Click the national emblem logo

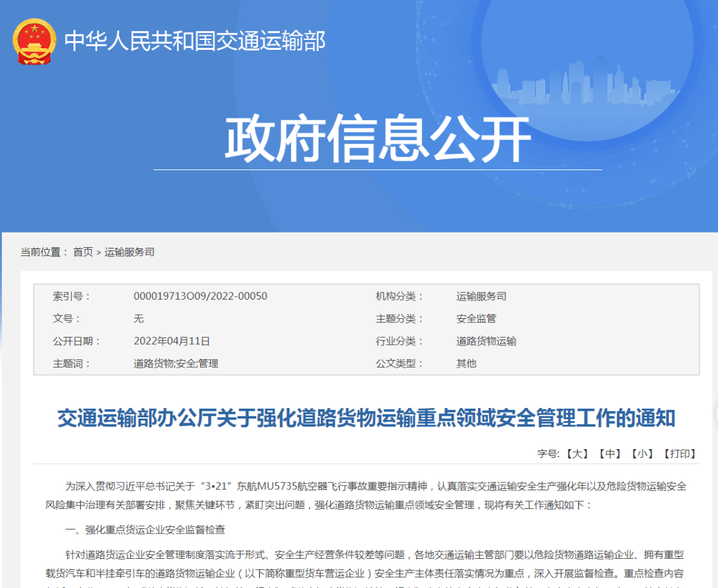35,41
